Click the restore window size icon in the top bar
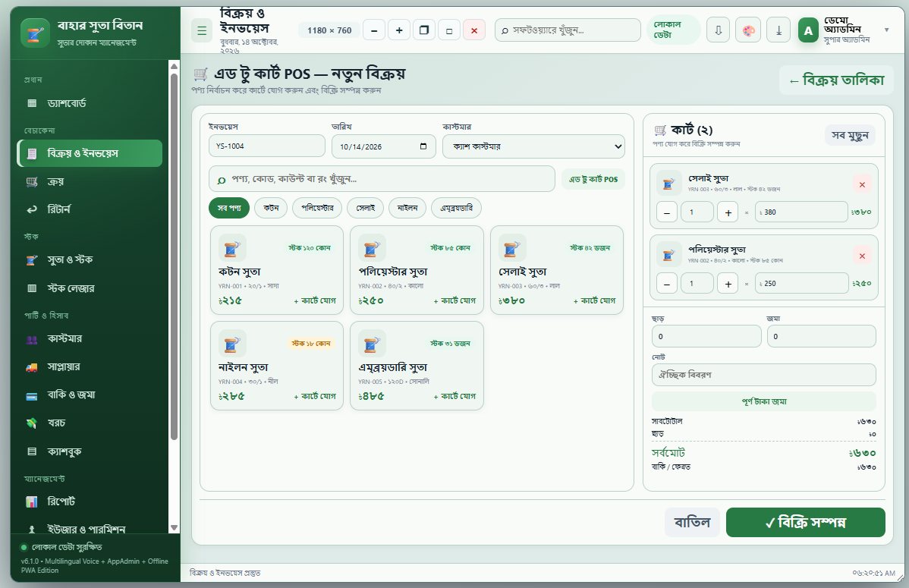 pyautogui.click(x=424, y=30)
